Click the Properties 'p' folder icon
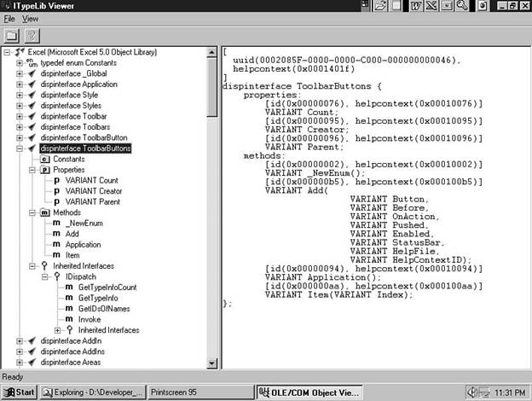 pos(44,170)
